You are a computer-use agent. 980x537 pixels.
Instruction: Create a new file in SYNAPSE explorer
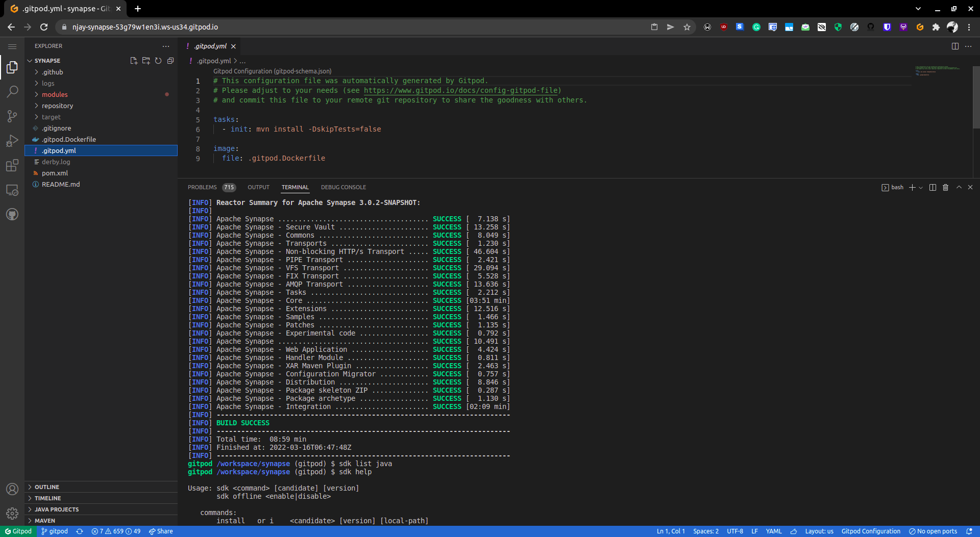pos(134,61)
